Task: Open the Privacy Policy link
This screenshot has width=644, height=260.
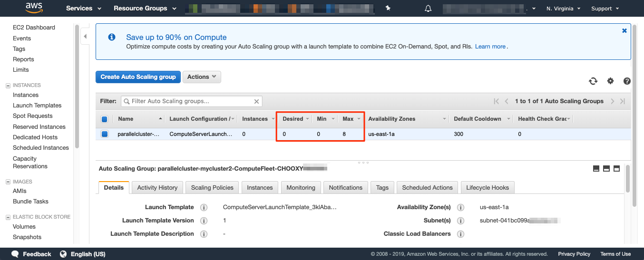Action: 574,254
